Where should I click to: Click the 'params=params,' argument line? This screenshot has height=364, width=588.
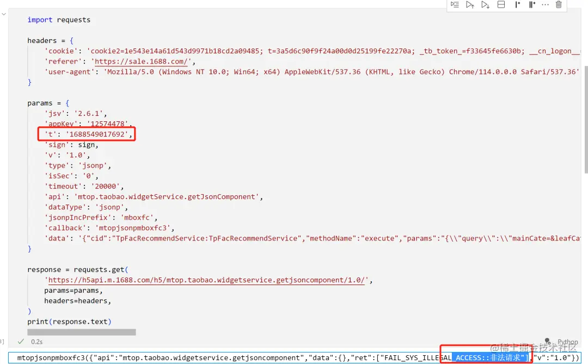(73, 291)
